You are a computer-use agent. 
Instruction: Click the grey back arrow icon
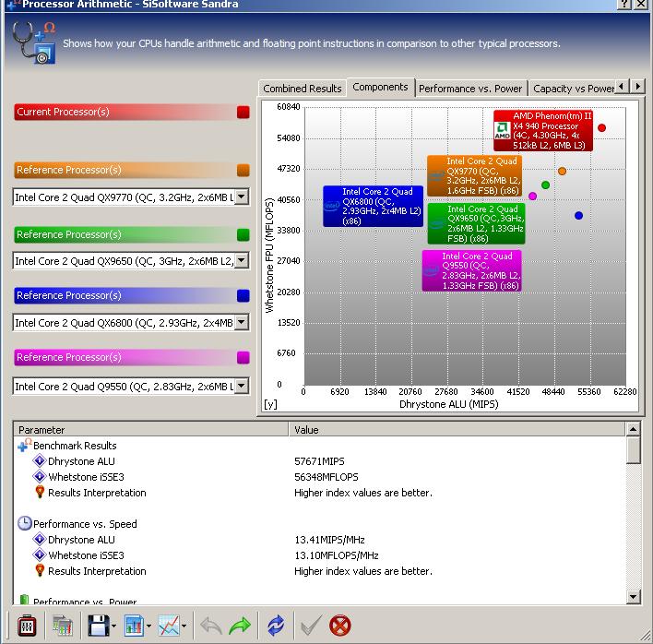point(210,626)
